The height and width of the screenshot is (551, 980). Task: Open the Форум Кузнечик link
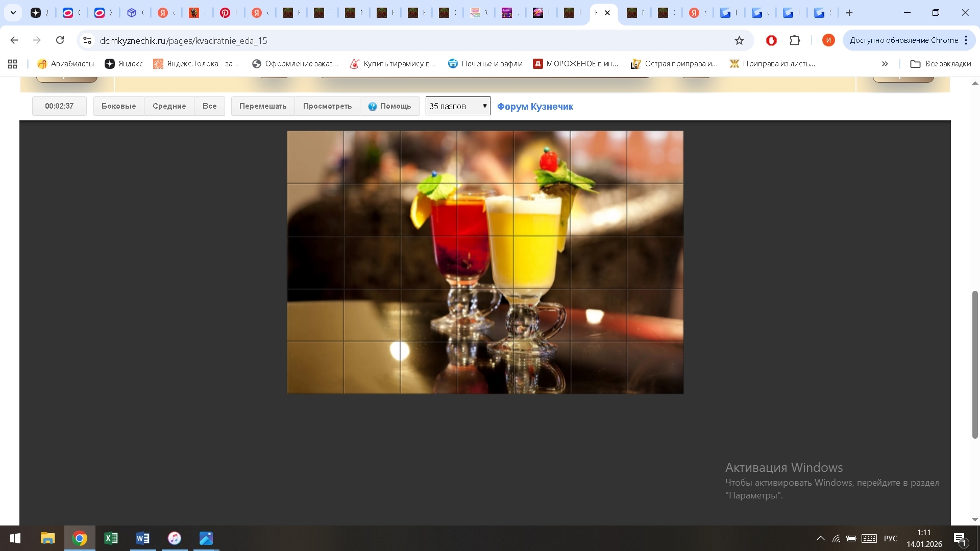[535, 106]
